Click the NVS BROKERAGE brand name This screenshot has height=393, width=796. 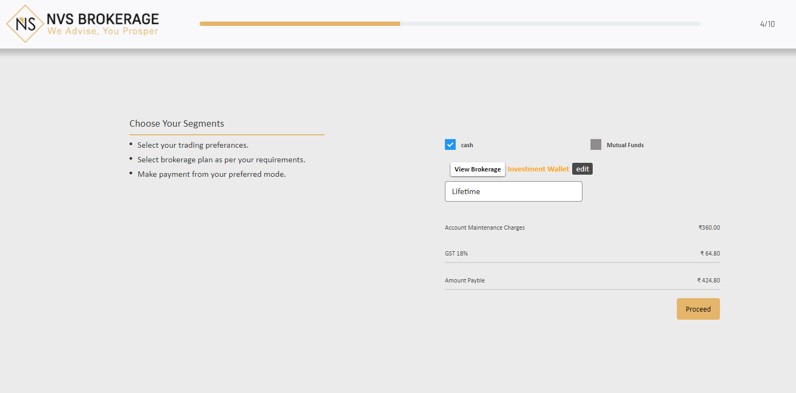103,19
